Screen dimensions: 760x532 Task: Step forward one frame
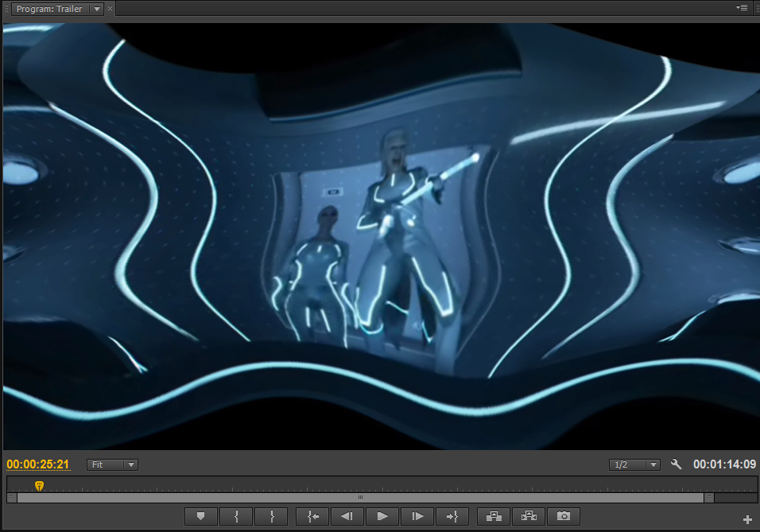(x=417, y=516)
